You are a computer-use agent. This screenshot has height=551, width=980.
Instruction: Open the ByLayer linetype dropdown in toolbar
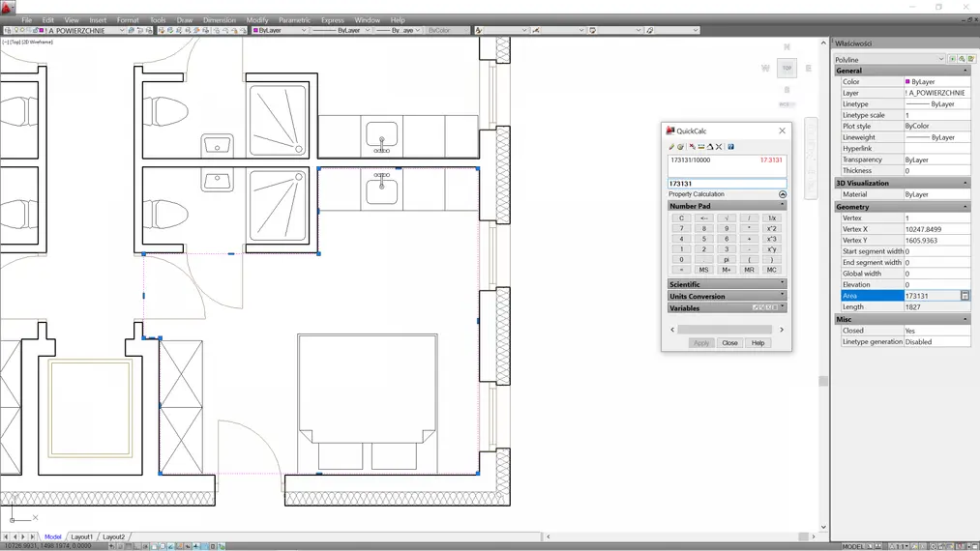click(x=367, y=30)
